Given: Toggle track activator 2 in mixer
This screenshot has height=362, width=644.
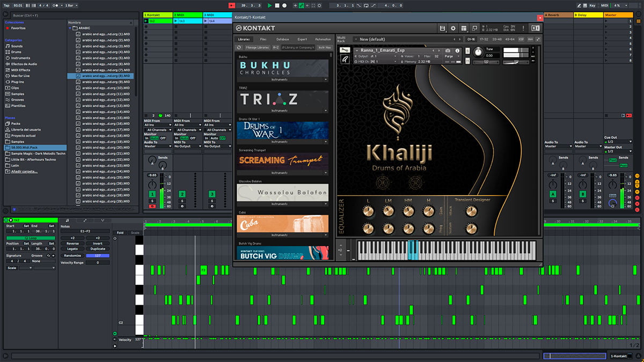Looking at the screenshot, I should [182, 194].
